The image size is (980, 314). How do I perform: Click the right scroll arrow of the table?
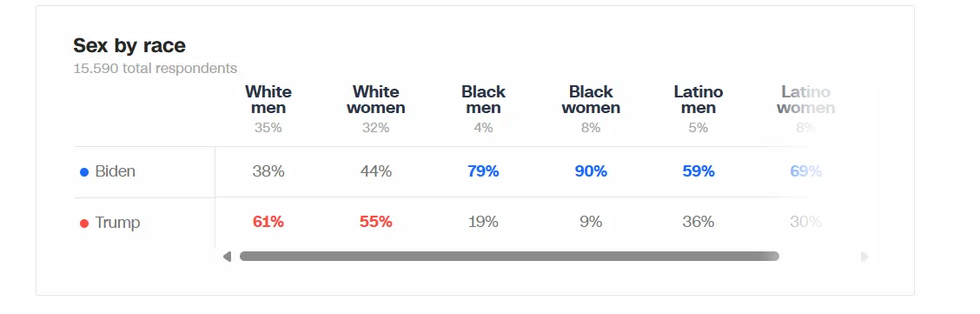pos(865,257)
